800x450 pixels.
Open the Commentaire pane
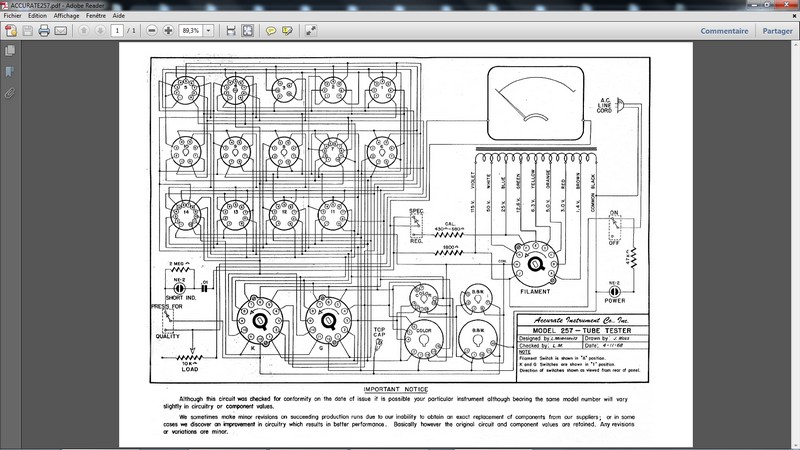(724, 31)
